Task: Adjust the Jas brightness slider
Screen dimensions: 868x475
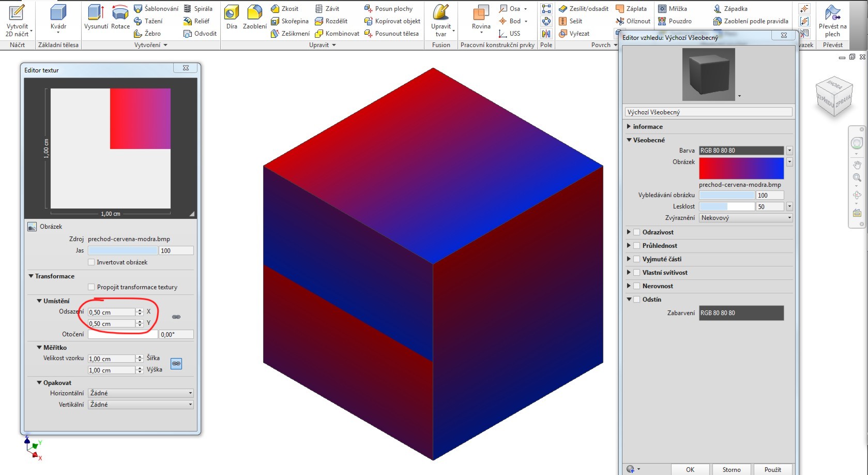Action: click(123, 250)
